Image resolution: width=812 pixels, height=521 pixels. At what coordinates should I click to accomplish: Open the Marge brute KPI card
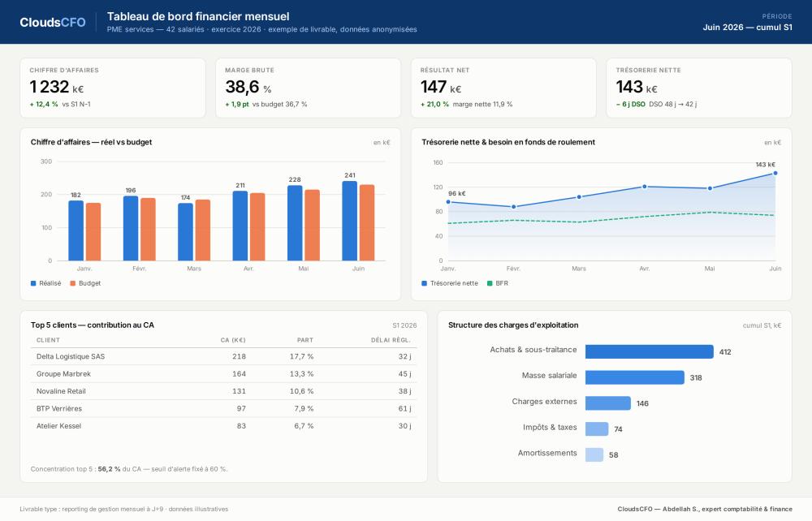pos(308,88)
